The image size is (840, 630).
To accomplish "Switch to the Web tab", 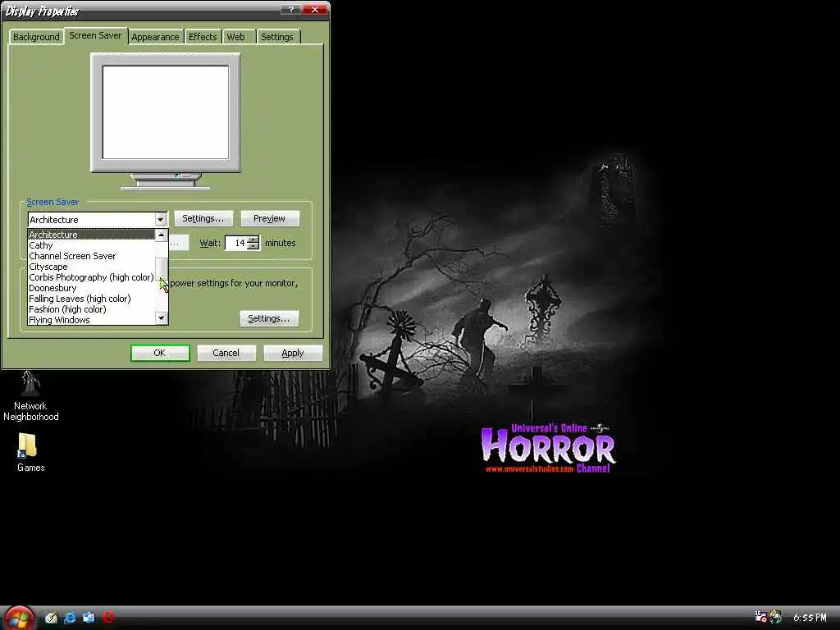I will [235, 37].
